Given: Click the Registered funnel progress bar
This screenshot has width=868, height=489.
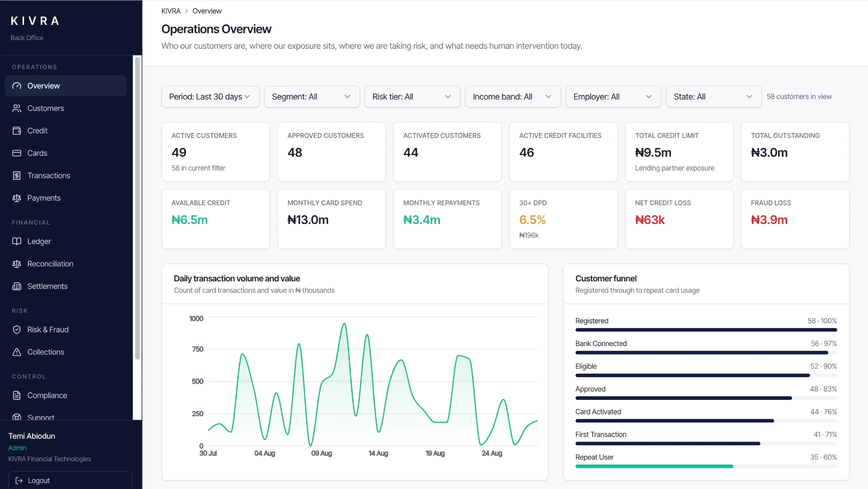Looking at the screenshot, I should coord(706,330).
